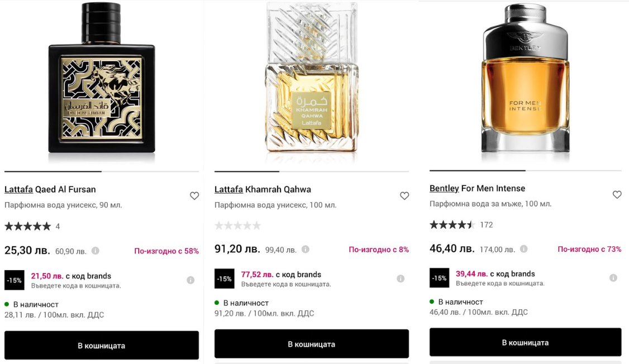Click info icon next to 174,00 лв.

(x=524, y=249)
